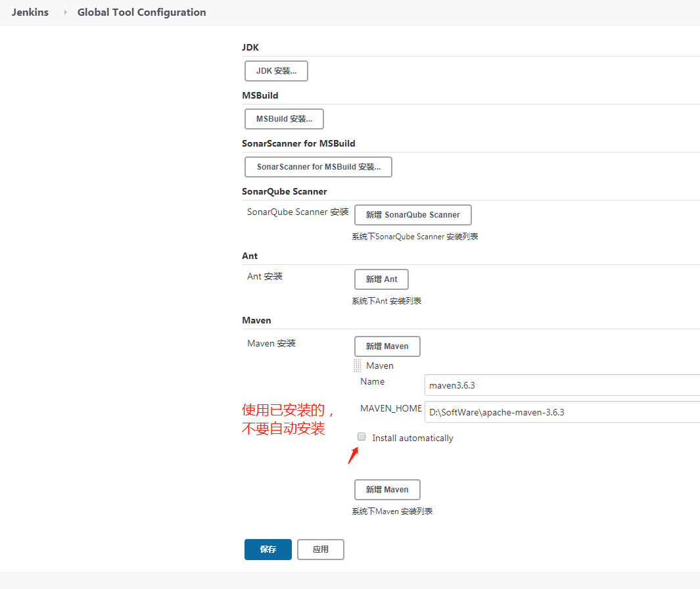Click 新增 Maven button above the Name field
Image resolution: width=700 pixels, height=589 pixels.
point(387,346)
